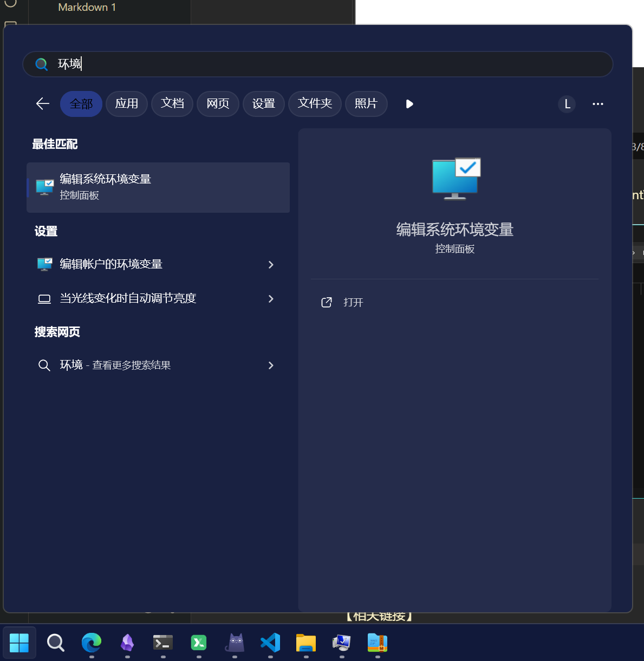Screen dimensions: 644x661
Task: Click the Windows Start button
Action: click(x=19, y=643)
